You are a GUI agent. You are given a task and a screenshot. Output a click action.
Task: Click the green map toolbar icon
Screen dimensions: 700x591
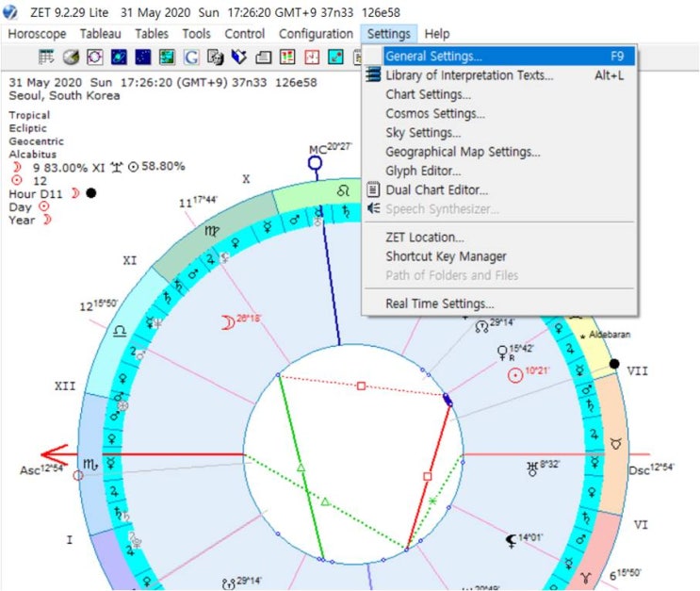pos(167,57)
